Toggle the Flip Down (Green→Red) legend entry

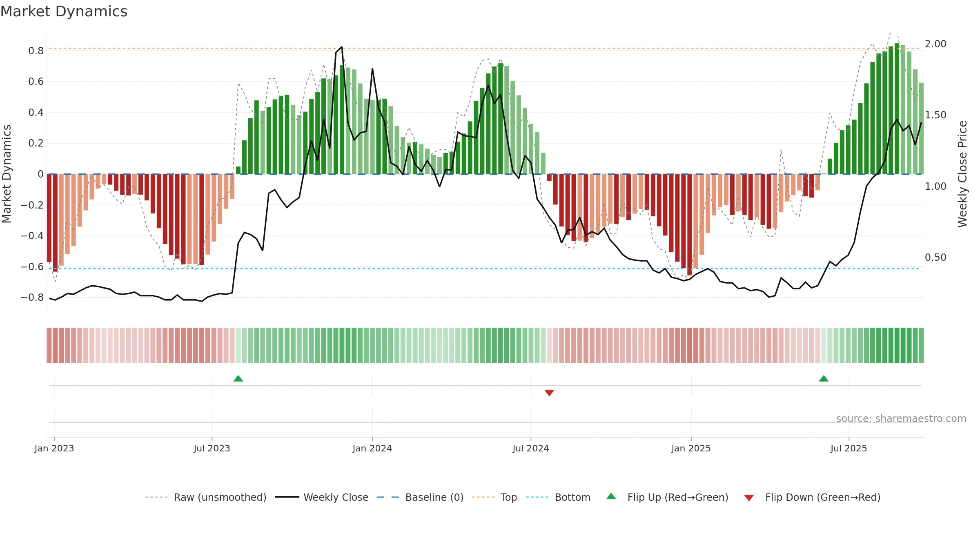(812, 497)
